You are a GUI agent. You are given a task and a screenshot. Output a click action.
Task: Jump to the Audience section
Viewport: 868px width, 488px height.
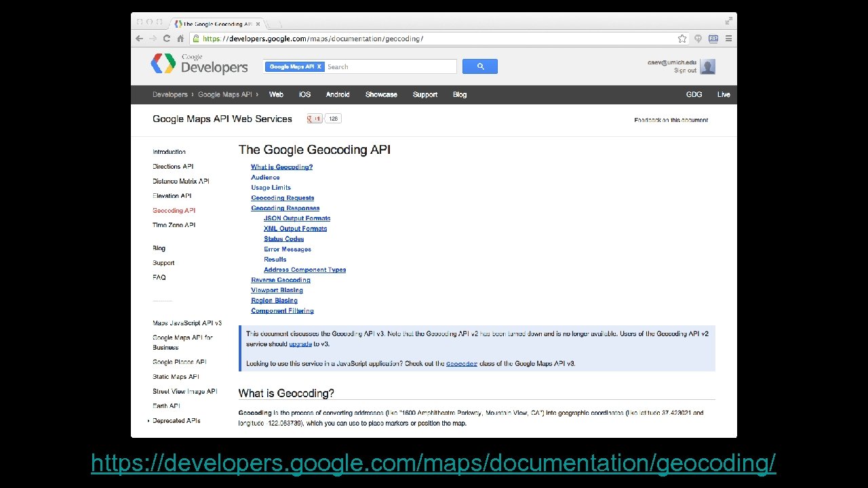(265, 178)
